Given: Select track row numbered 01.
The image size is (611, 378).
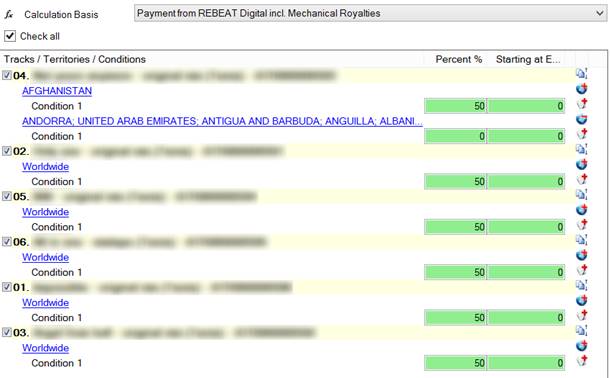Looking at the screenshot, I should (288, 287).
